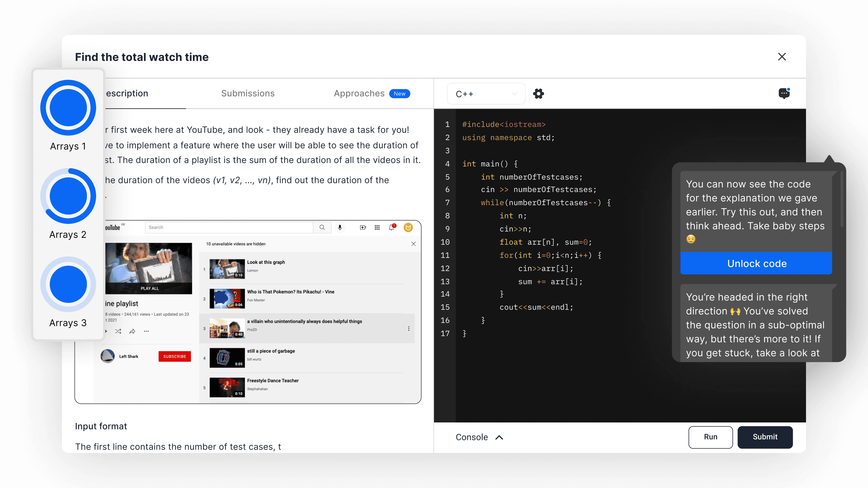The width and height of the screenshot is (868, 488).
Task: Switch to the Approaches tab
Action: (359, 93)
